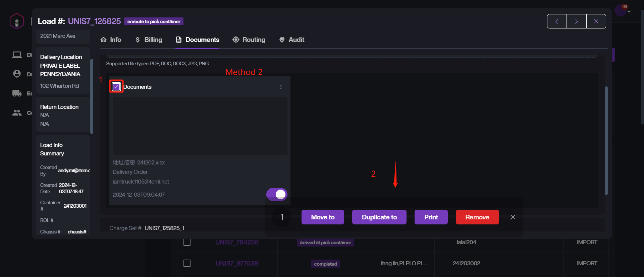
Task: Click the Duplicate to button
Action: click(379, 217)
